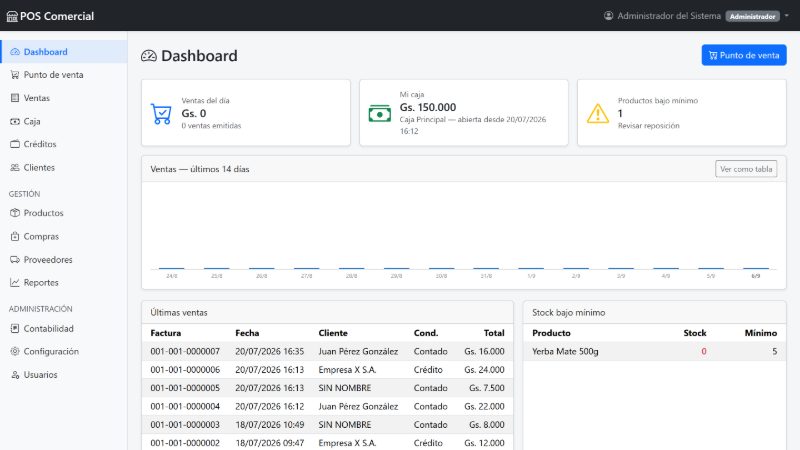This screenshot has width=800, height=450.
Task: Click the Ver como tabla button
Action: click(746, 169)
